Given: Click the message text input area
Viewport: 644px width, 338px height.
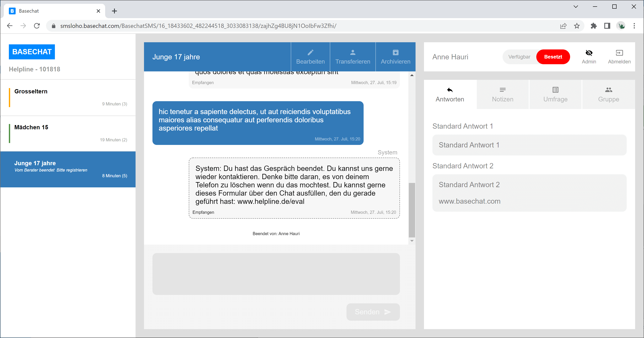Looking at the screenshot, I should pos(276,274).
